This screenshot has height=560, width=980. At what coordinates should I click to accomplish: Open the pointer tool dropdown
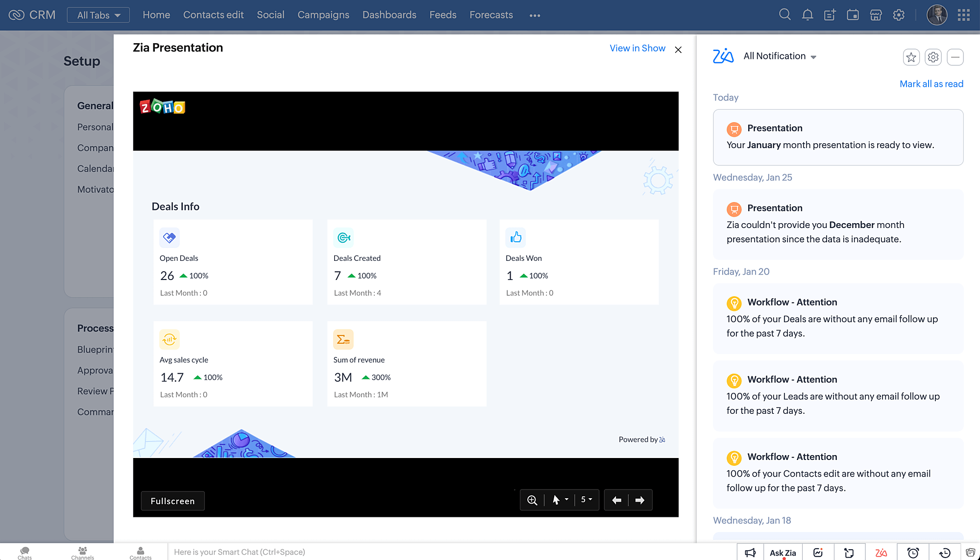560,500
